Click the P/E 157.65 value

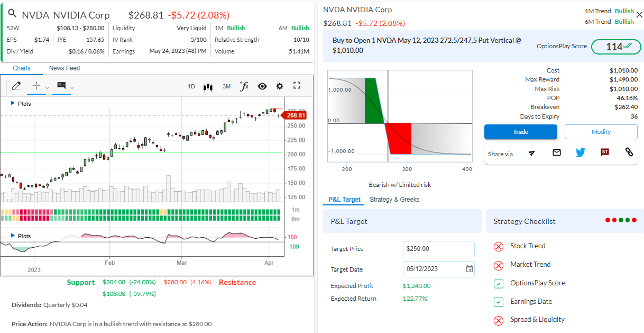click(x=95, y=40)
